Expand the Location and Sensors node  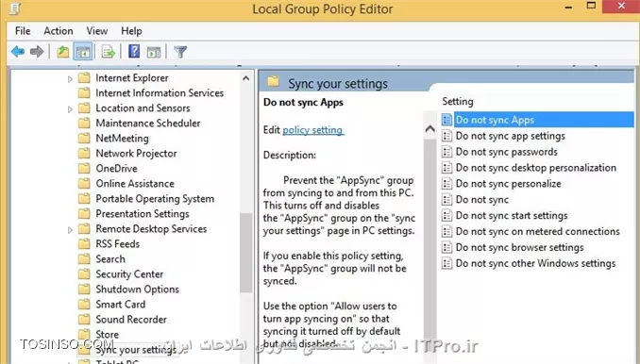coord(70,108)
